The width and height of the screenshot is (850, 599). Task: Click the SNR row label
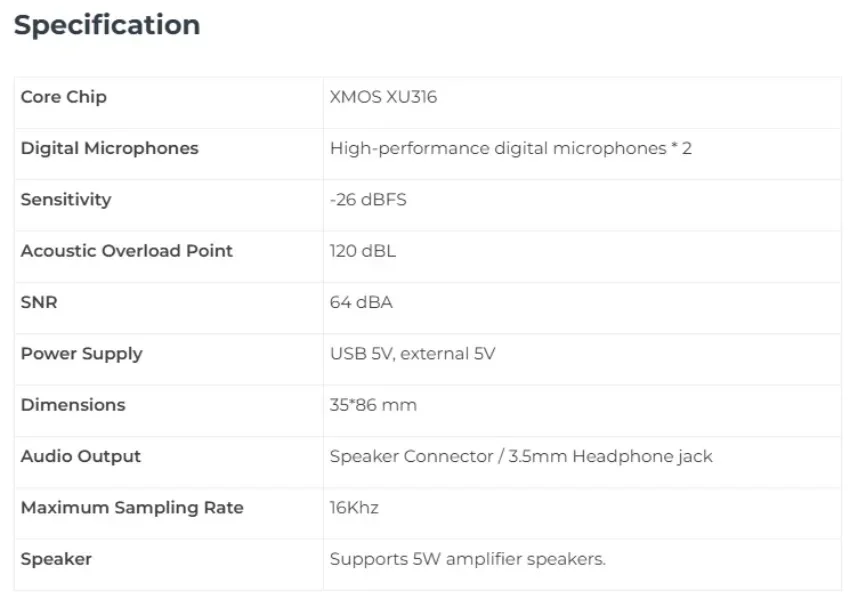[39, 302]
